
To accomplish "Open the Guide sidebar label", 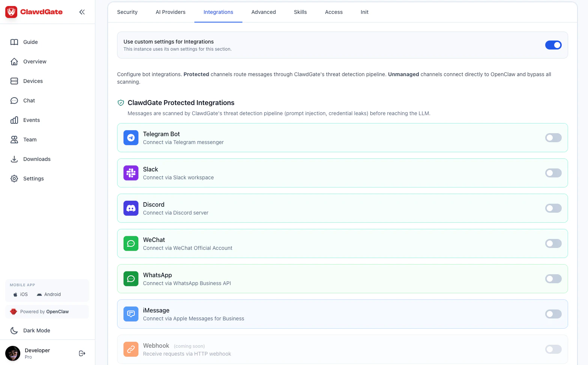I will 30,42.
